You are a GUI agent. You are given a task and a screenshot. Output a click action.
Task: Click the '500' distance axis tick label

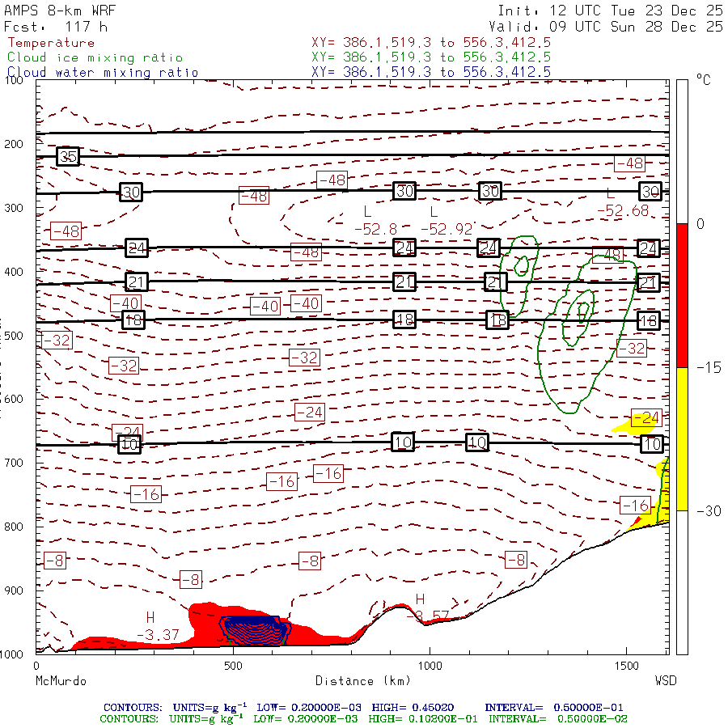point(233,666)
